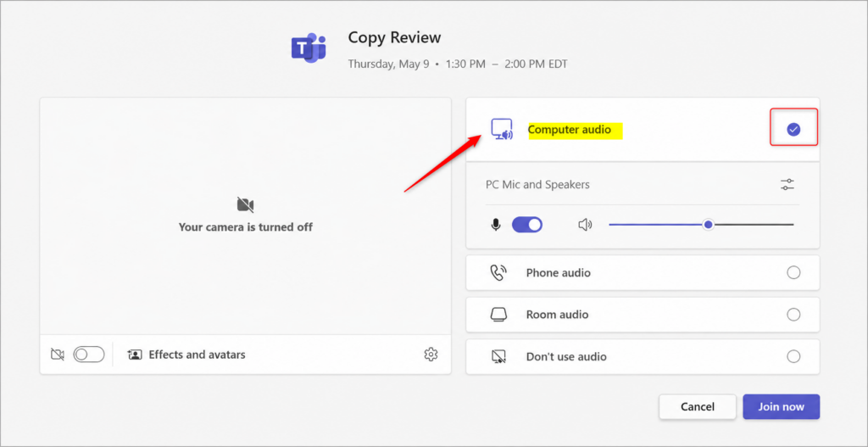Image resolution: width=868 pixels, height=447 pixels.
Task: Click the Effects and avatars icon
Action: [x=135, y=355]
